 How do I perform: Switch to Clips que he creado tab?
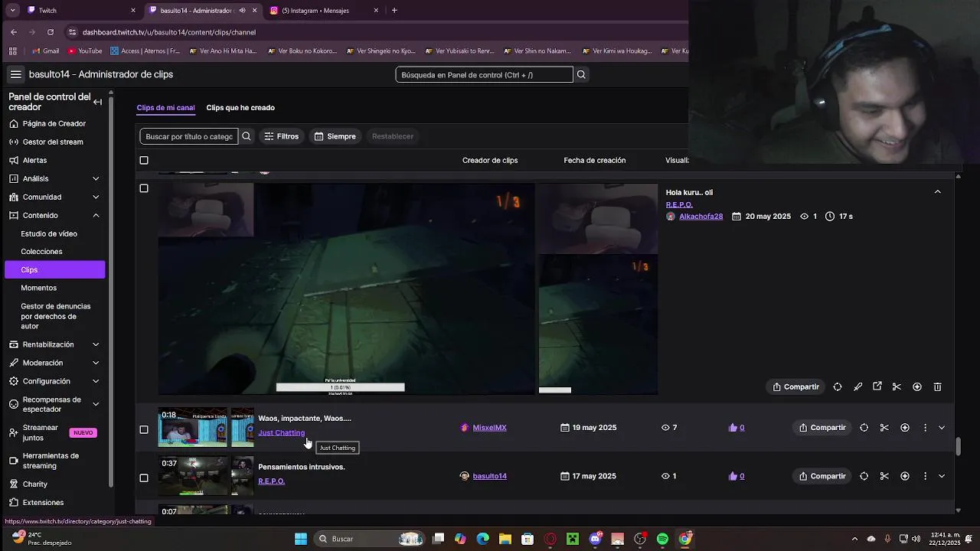(240, 108)
